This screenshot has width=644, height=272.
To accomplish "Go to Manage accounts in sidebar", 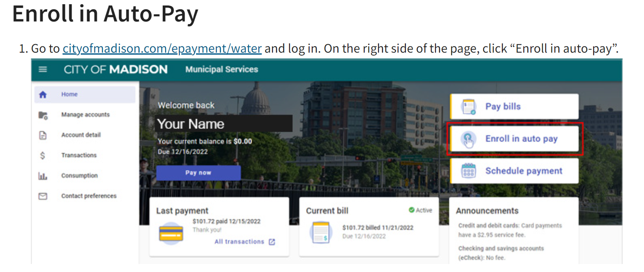I will tap(85, 115).
